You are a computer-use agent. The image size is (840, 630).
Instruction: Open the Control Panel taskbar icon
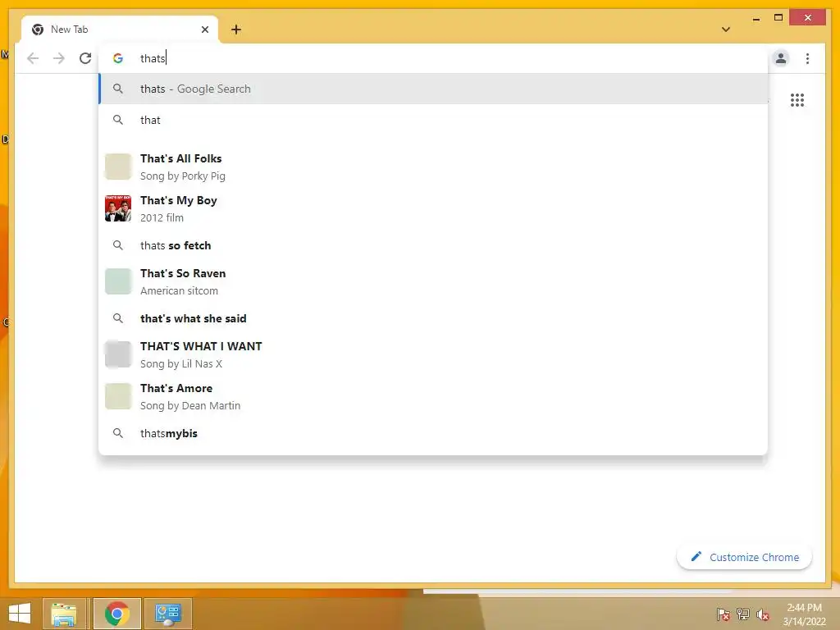[168, 614]
